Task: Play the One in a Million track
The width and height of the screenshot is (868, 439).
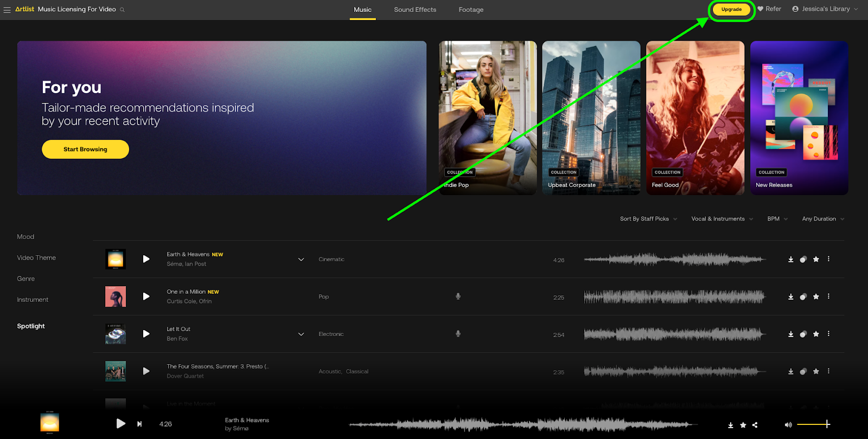Action: point(146,296)
